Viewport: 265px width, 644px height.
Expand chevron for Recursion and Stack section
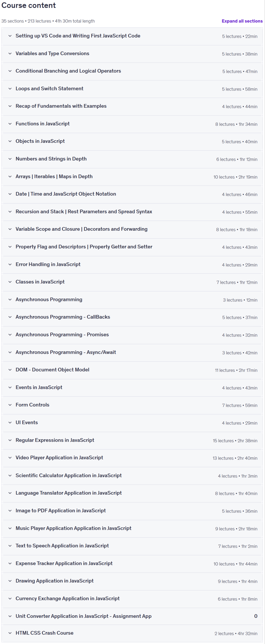10,212
